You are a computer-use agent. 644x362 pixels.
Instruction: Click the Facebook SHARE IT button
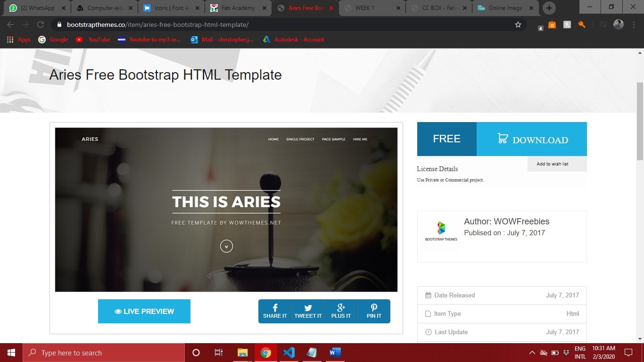(x=275, y=311)
